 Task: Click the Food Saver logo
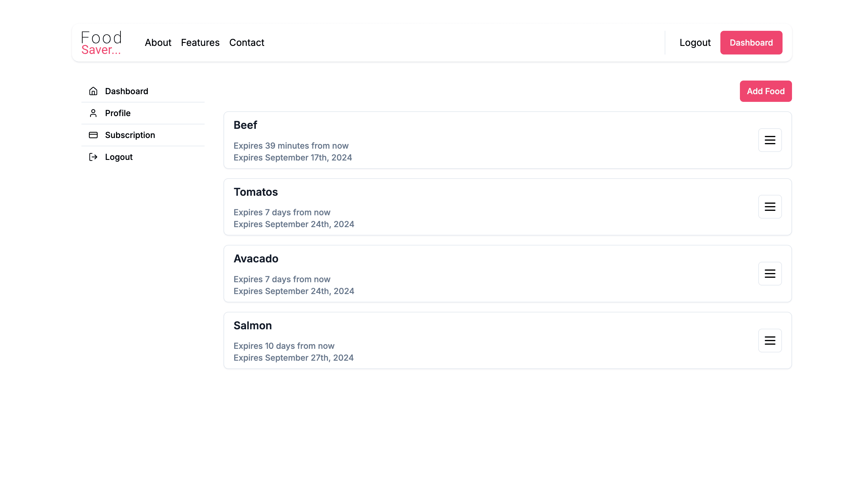(x=102, y=43)
